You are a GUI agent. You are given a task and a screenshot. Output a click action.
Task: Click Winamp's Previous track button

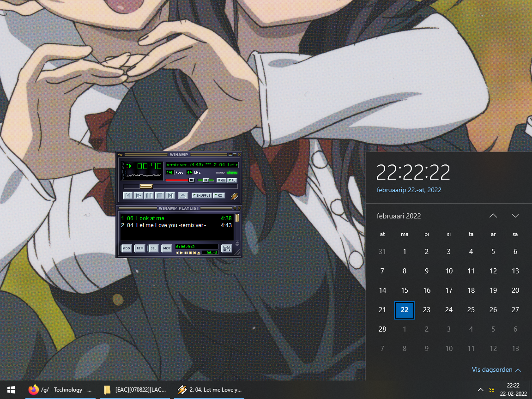coord(128,195)
